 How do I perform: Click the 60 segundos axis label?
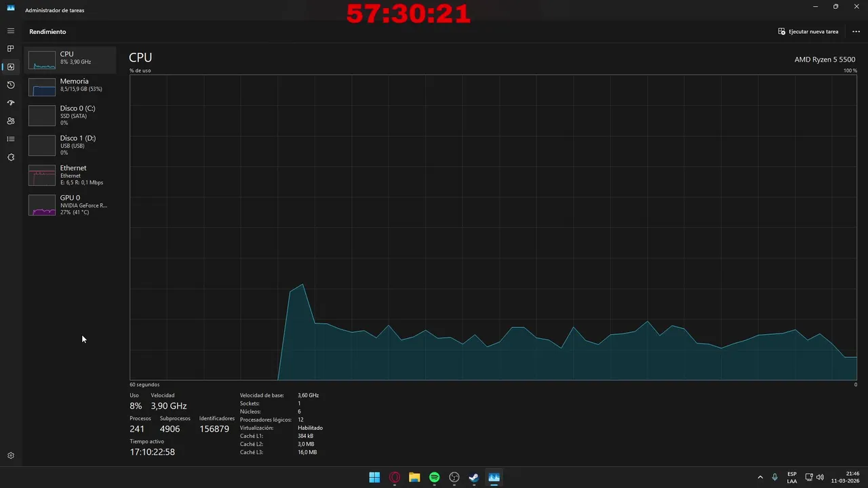pos(144,385)
